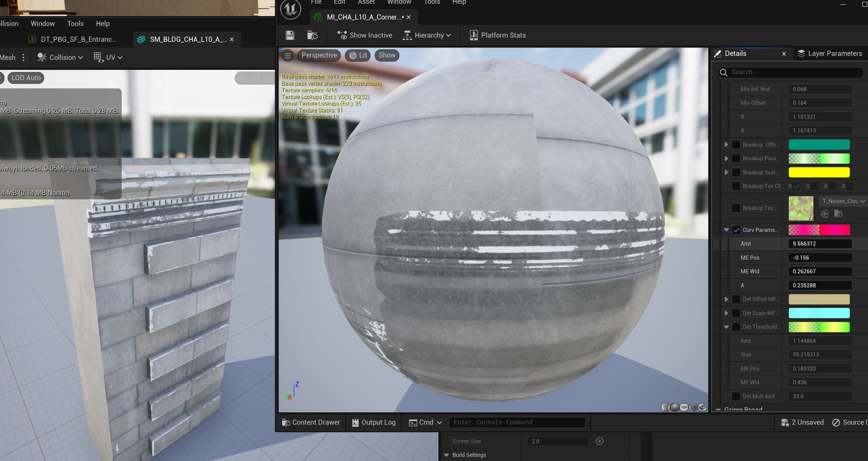Uncheck the Curv Params override checkbox
The height and width of the screenshot is (461, 868).
click(x=736, y=230)
